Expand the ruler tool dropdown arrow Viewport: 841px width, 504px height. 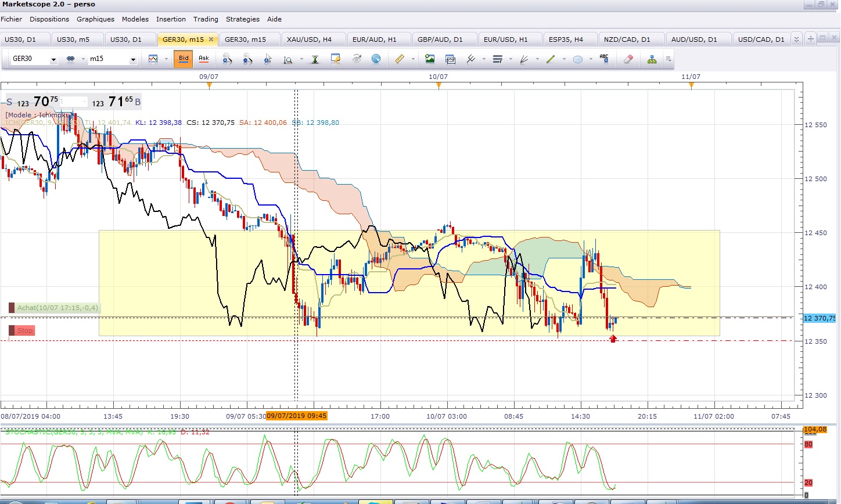point(413,59)
